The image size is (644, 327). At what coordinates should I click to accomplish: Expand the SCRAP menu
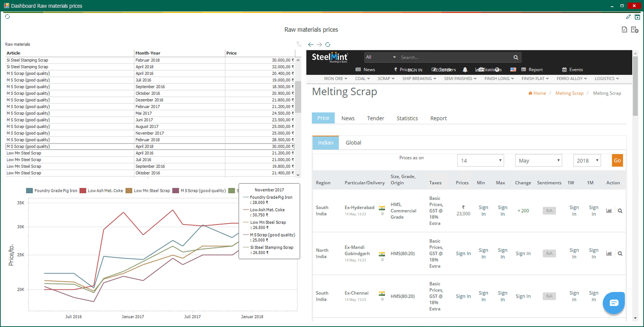point(386,78)
